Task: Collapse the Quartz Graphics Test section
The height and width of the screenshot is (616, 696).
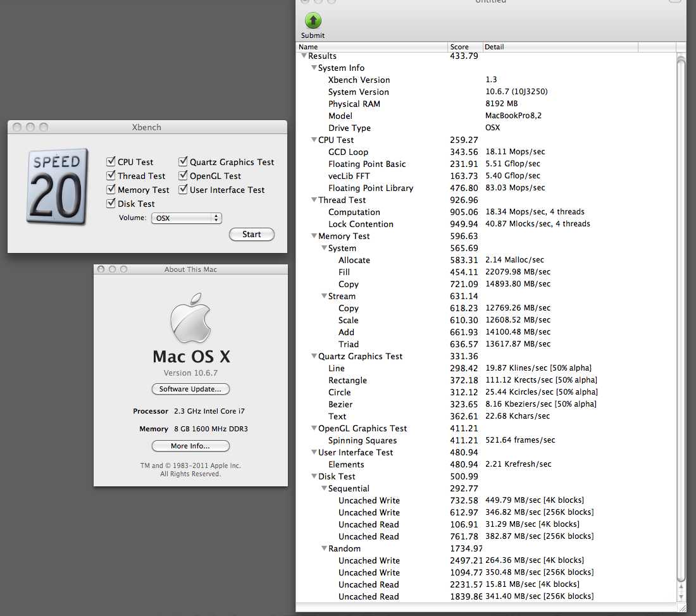Action: click(314, 356)
